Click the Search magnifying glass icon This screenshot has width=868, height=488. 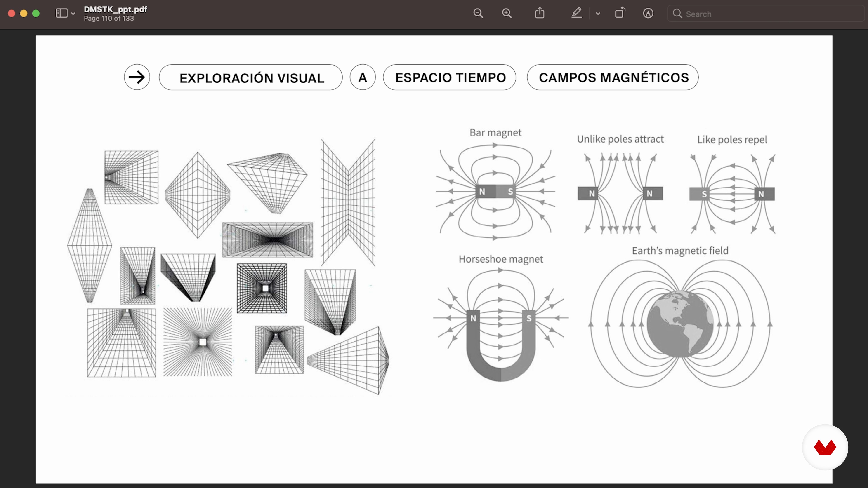[x=677, y=14]
